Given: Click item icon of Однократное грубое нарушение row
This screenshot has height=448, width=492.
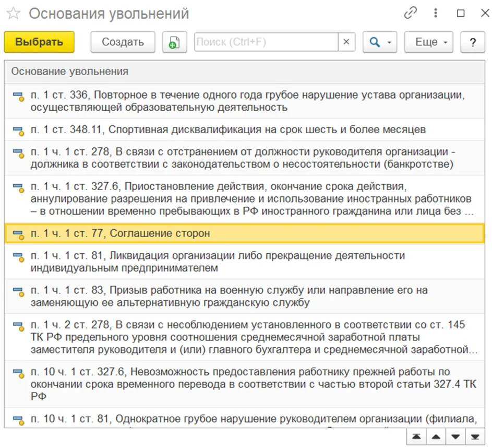Looking at the screenshot, I should tap(18, 420).
